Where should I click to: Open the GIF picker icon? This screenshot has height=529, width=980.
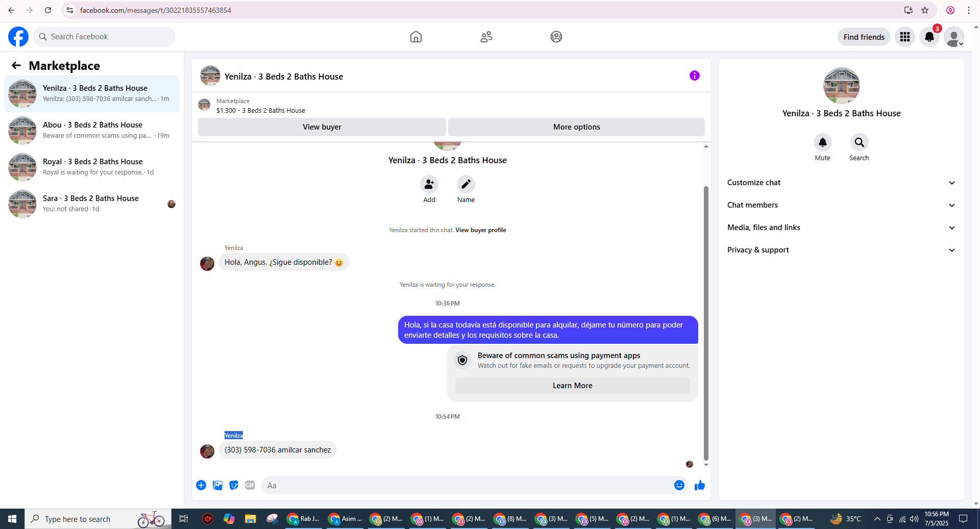pyautogui.click(x=250, y=485)
